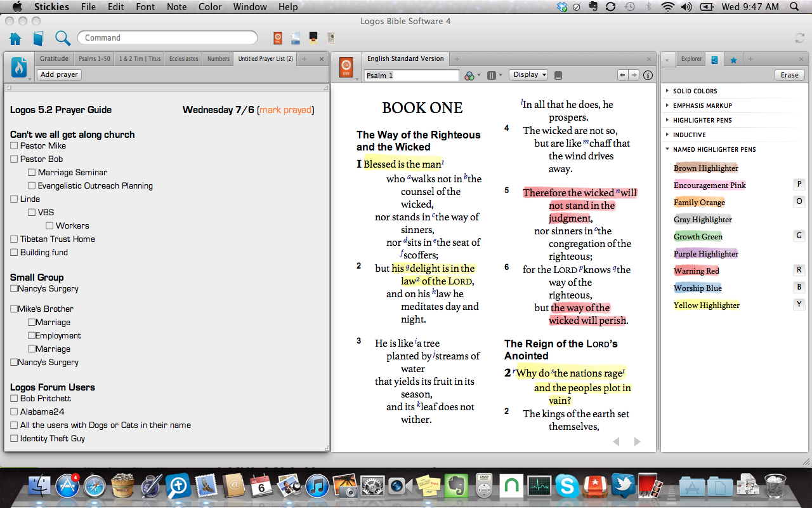Check the Pastor Bob checkbox

14,159
